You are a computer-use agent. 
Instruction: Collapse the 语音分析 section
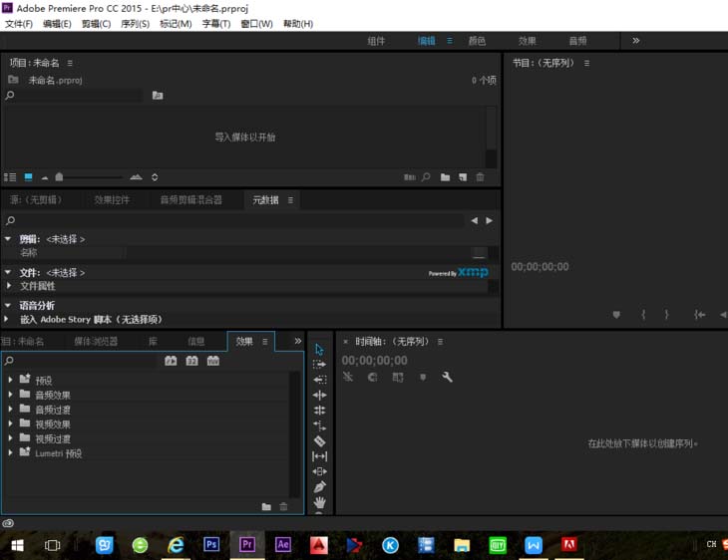(x=8, y=305)
